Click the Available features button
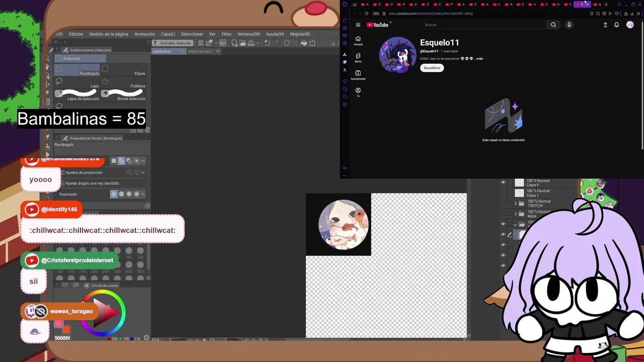 click(x=173, y=43)
